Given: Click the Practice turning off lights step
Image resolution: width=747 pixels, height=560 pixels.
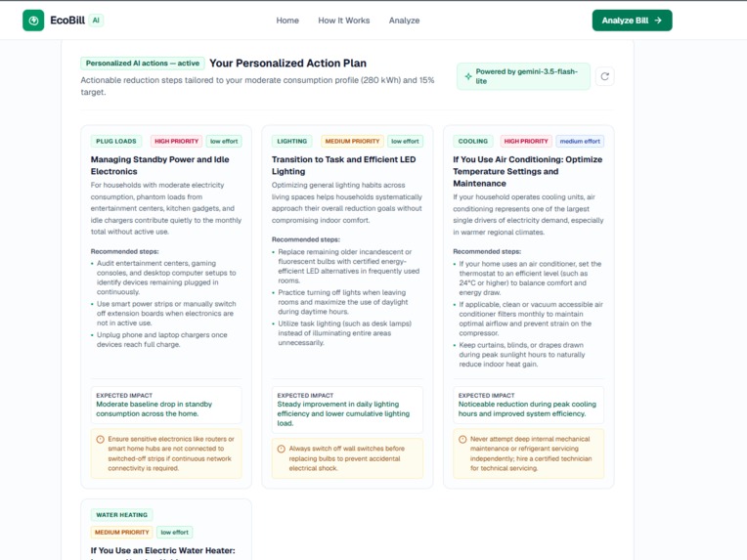Looking at the screenshot, I should coord(343,302).
